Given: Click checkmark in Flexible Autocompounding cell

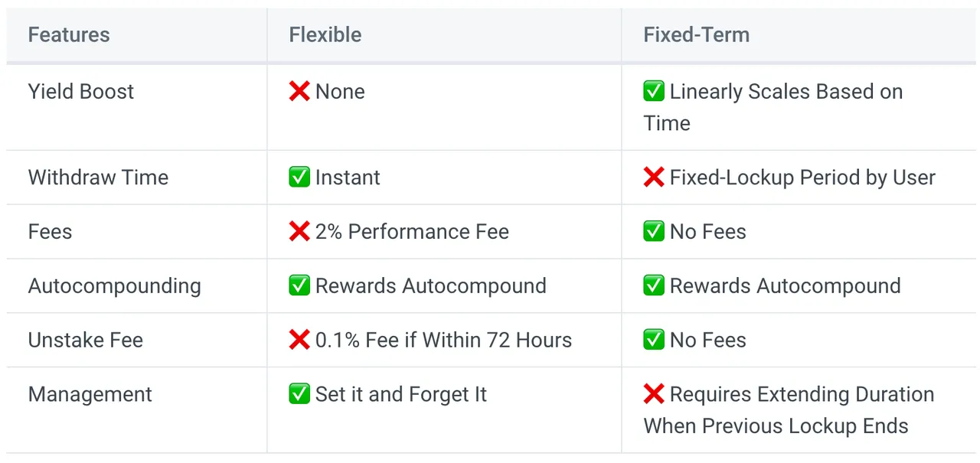Looking at the screenshot, I should coord(299,286).
